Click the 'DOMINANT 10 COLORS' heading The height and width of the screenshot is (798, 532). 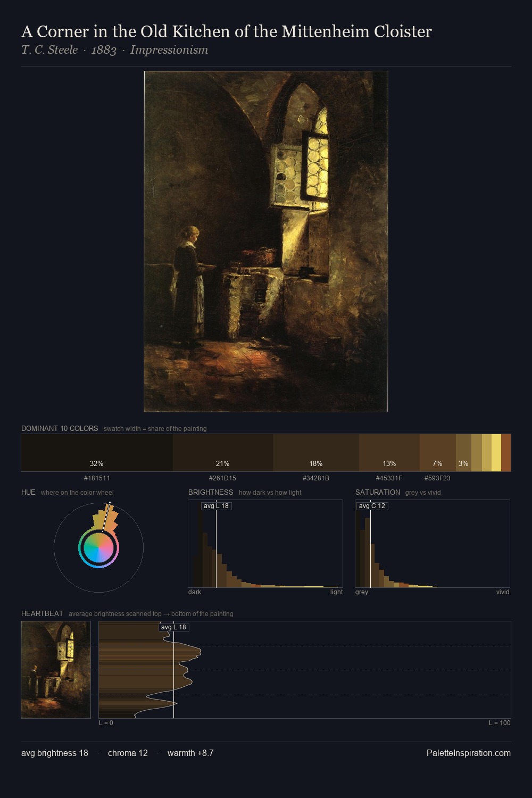click(x=60, y=428)
